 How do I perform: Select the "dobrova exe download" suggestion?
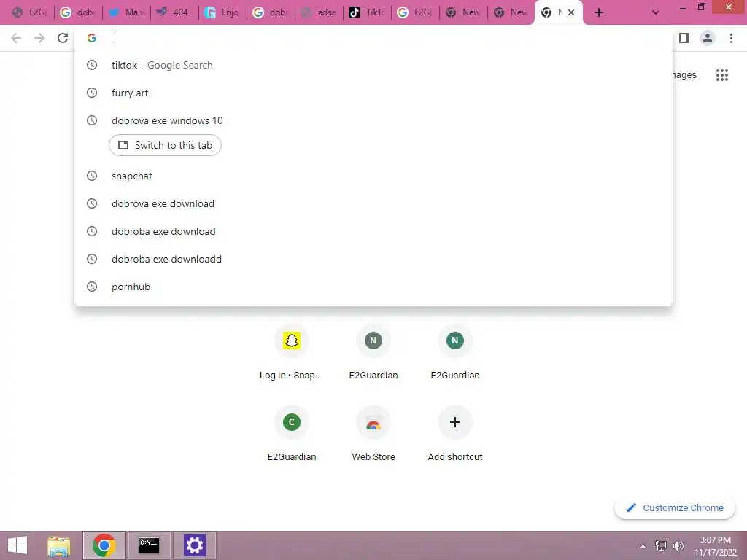coord(373,204)
